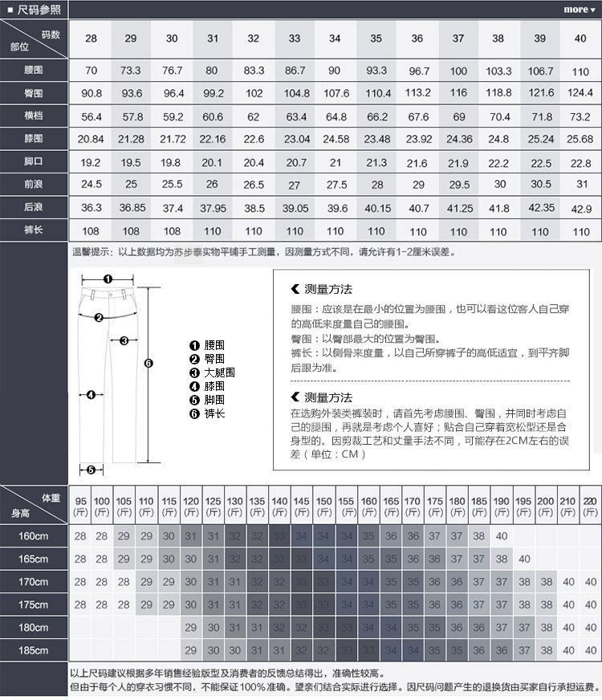Click the 温馨提示 measurement note line
602x700 pixels.
point(264,252)
